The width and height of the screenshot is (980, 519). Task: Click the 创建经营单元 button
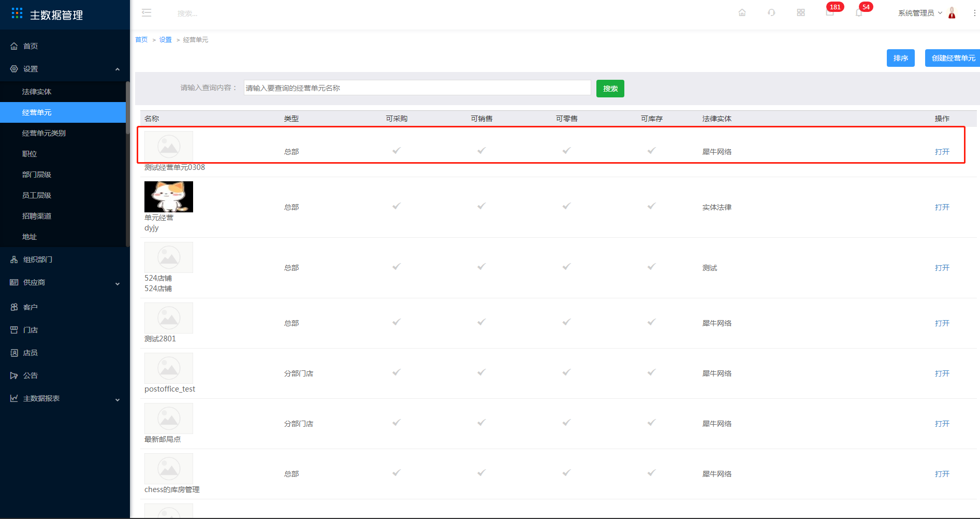[x=953, y=58]
